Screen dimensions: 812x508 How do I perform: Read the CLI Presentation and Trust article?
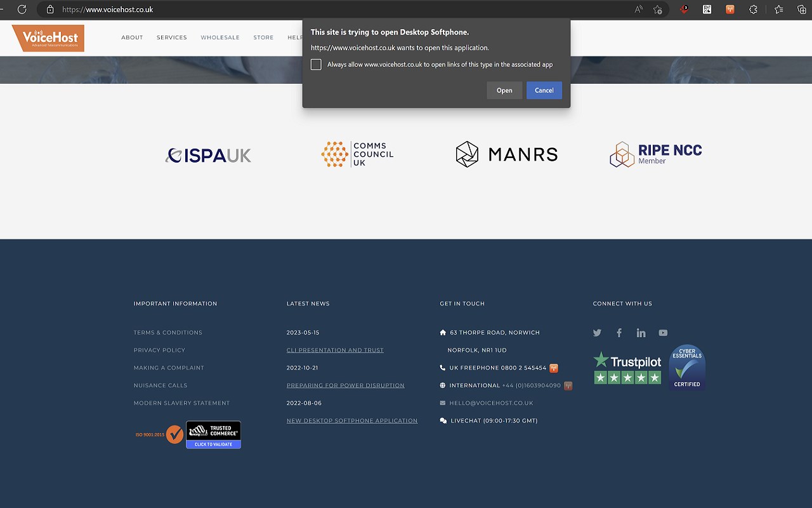click(x=335, y=351)
